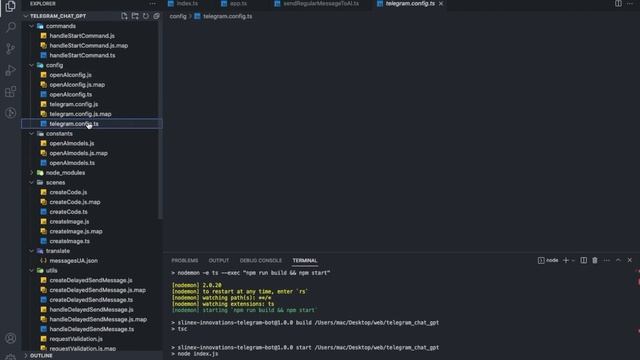Click the Explorer sidebar scrollbar
This screenshot has width=640, height=360.
point(160,120)
